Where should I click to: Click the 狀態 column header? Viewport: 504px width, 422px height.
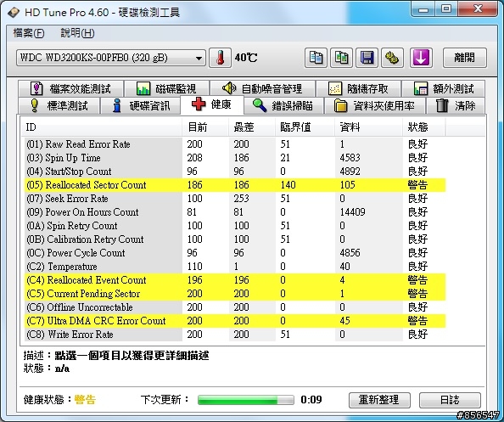click(424, 127)
